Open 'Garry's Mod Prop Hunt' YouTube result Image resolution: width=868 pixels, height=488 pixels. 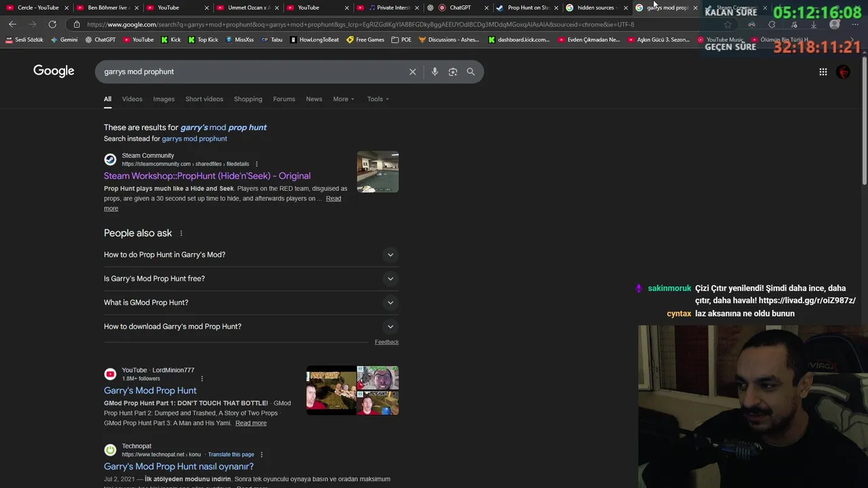pyautogui.click(x=150, y=390)
